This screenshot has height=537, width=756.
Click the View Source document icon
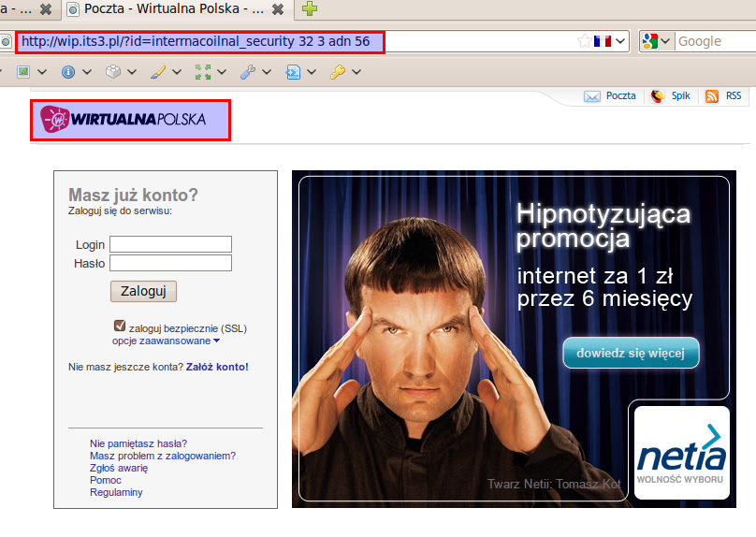(293, 71)
